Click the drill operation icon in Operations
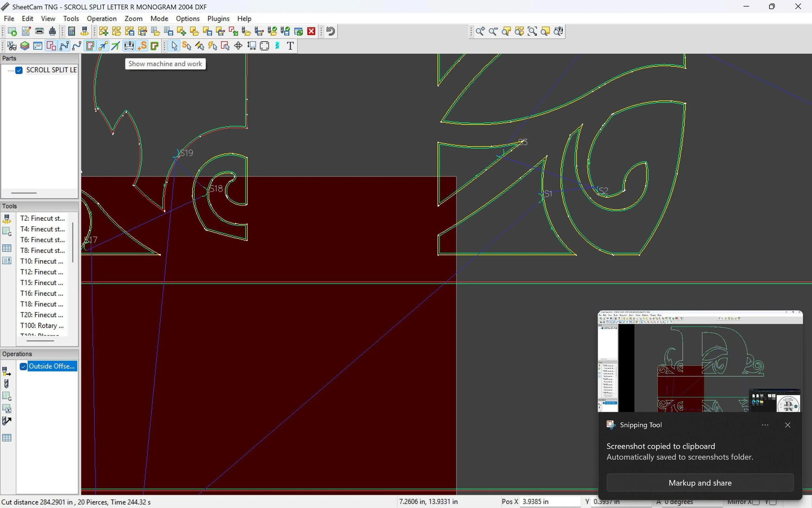This screenshot has width=812, height=508. click(6, 384)
